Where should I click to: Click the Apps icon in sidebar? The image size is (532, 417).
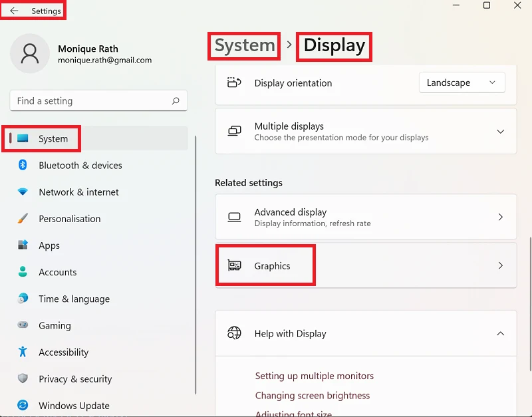pyautogui.click(x=23, y=245)
